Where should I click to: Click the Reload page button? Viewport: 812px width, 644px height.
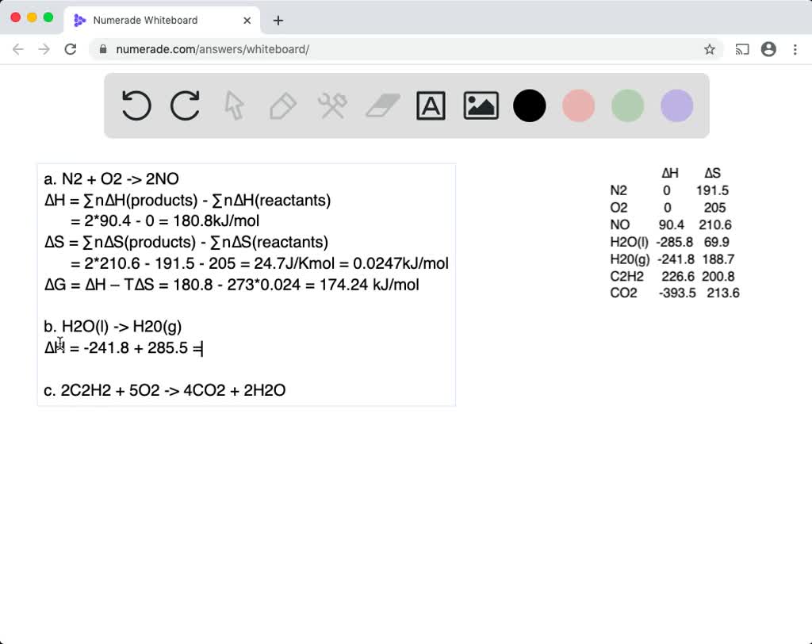tap(71, 48)
